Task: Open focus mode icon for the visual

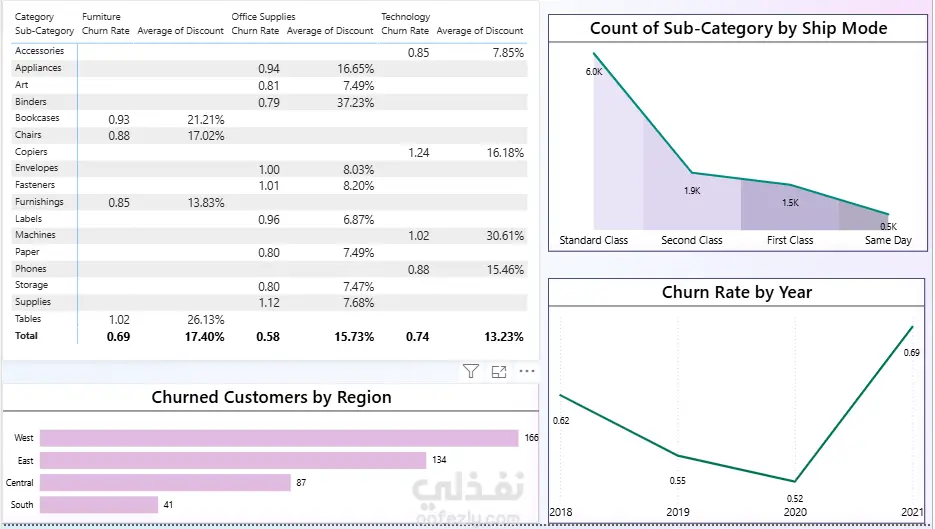Action: (x=499, y=372)
